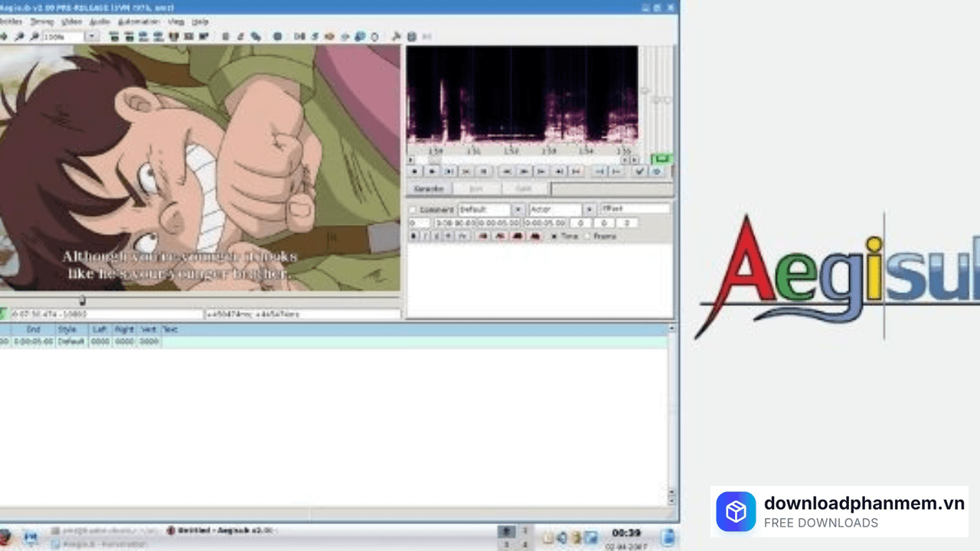Open the Automation menu
Viewport: 980px width, 551px height.
coord(139,22)
